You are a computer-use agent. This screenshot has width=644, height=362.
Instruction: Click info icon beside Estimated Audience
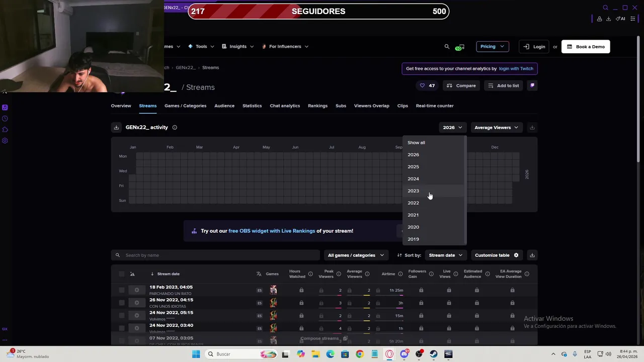click(488, 274)
